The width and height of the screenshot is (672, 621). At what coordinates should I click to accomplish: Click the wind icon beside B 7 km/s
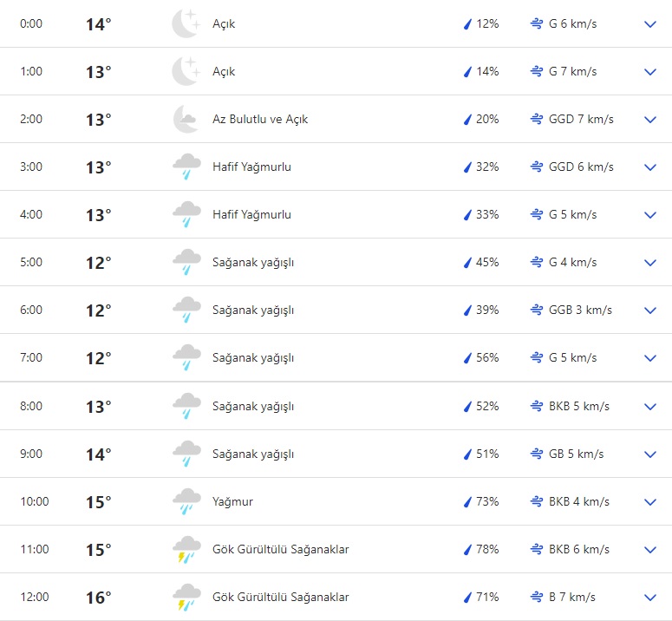537,597
